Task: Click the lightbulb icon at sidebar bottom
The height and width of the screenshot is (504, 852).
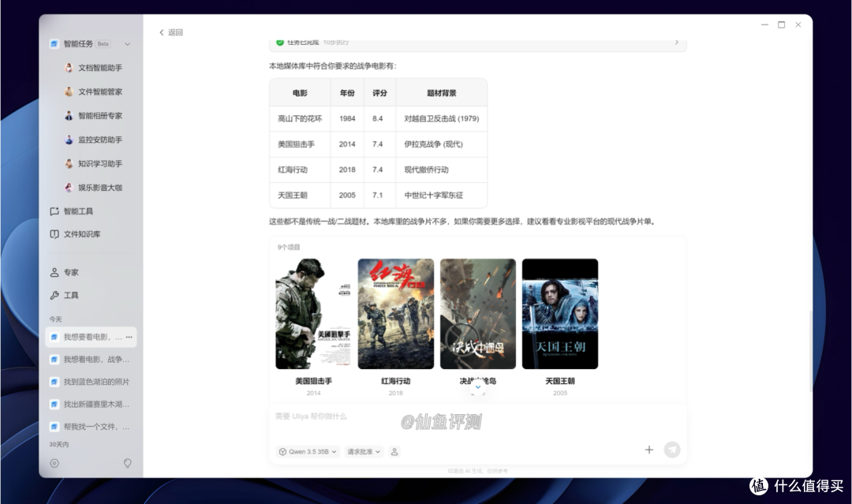Action: pyautogui.click(x=127, y=463)
